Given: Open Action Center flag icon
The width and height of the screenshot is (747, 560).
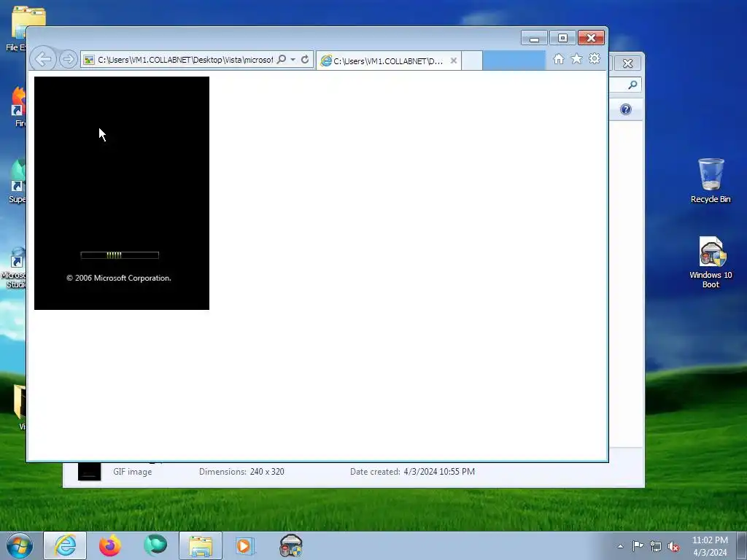Looking at the screenshot, I should point(638,545).
